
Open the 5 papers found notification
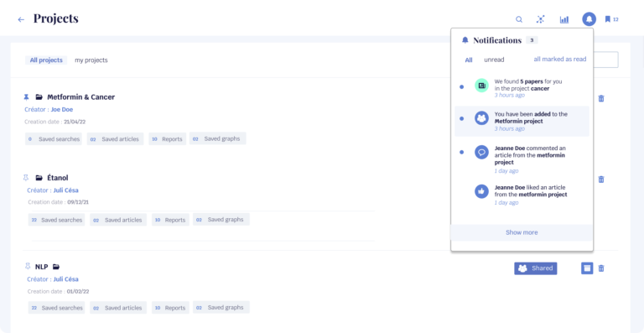coord(522,88)
